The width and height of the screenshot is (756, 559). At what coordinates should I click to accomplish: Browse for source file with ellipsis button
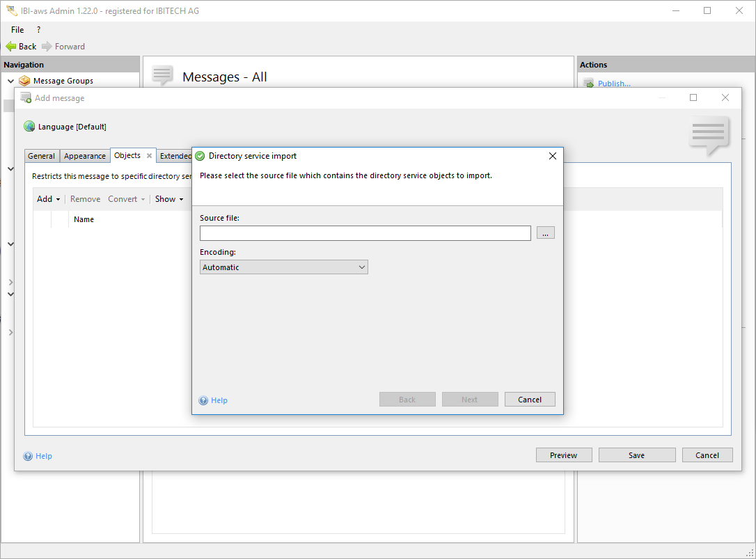coord(545,233)
